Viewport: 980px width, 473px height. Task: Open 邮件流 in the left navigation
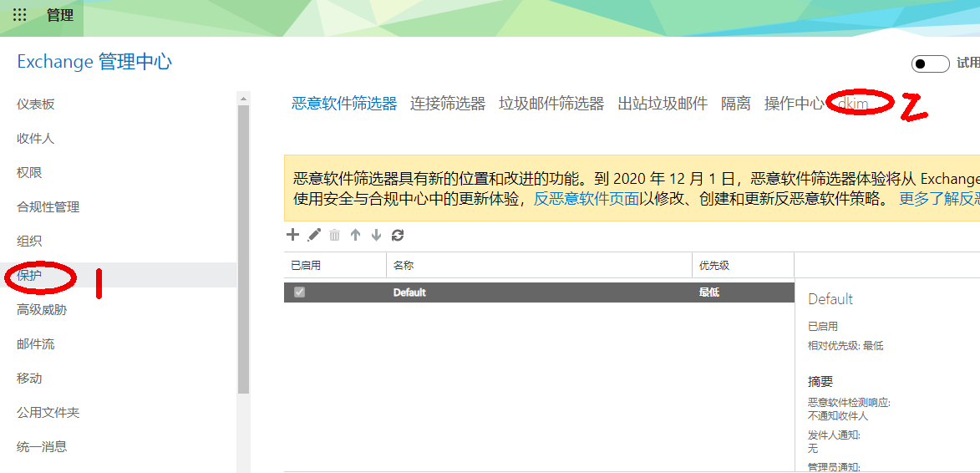[35, 343]
